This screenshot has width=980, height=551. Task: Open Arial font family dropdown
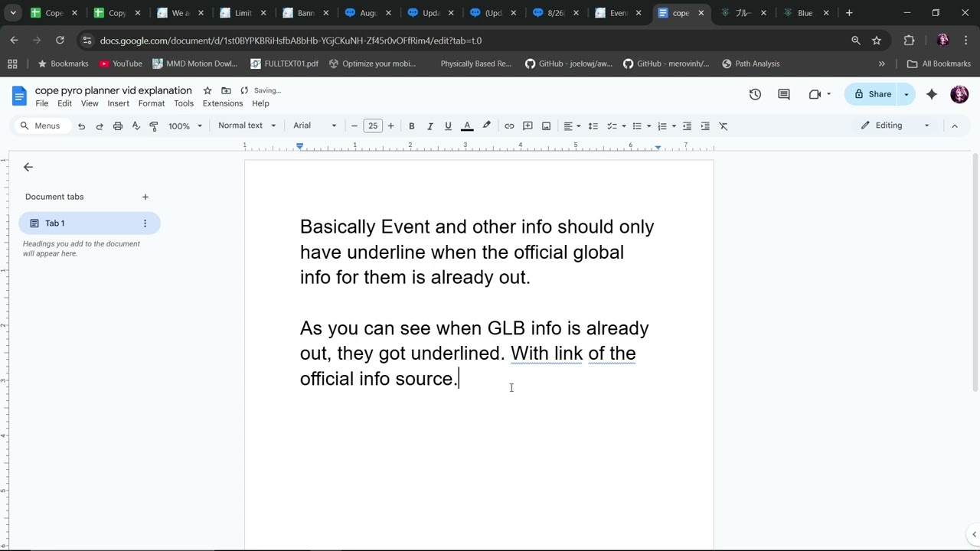(315, 126)
